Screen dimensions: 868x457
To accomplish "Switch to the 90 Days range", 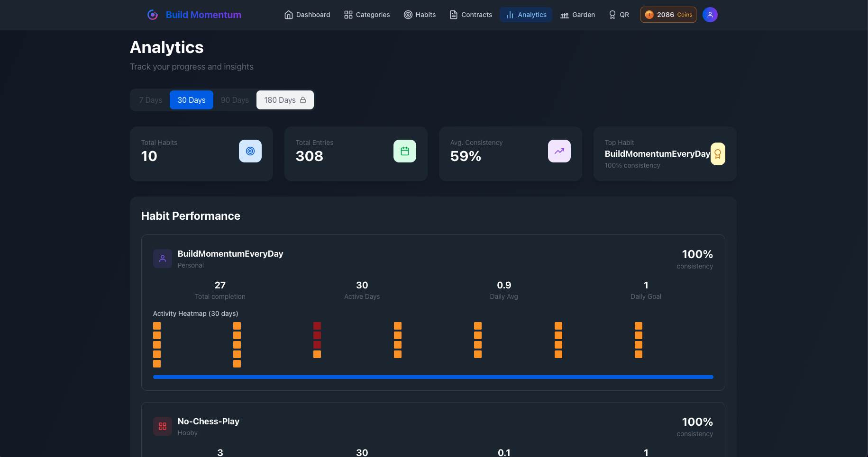I will [x=235, y=100].
